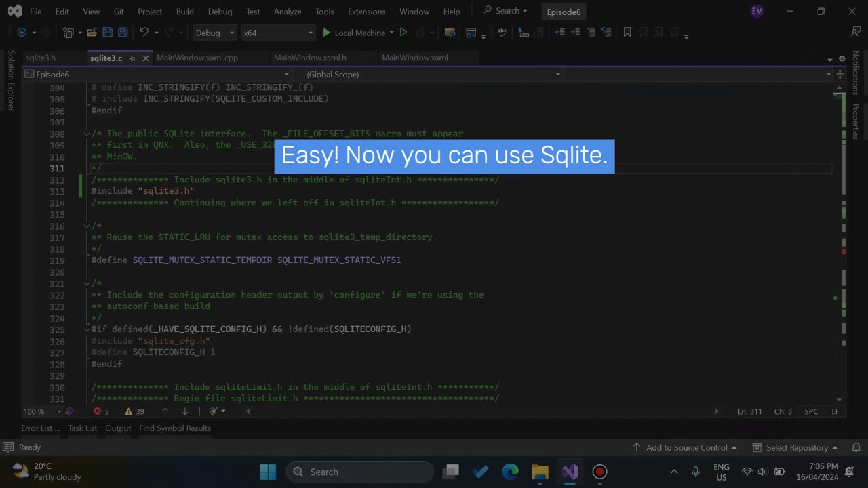Open the 100 % zoom level dropdown
Image resolution: width=868 pixels, height=488 pixels.
tap(42, 411)
